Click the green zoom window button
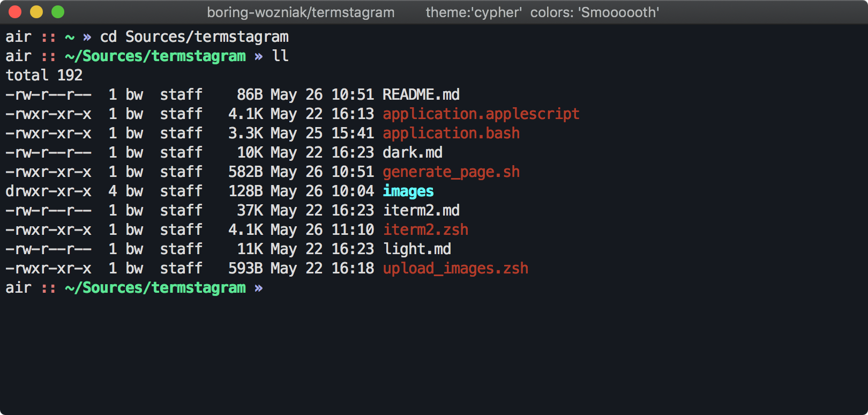 tap(58, 12)
